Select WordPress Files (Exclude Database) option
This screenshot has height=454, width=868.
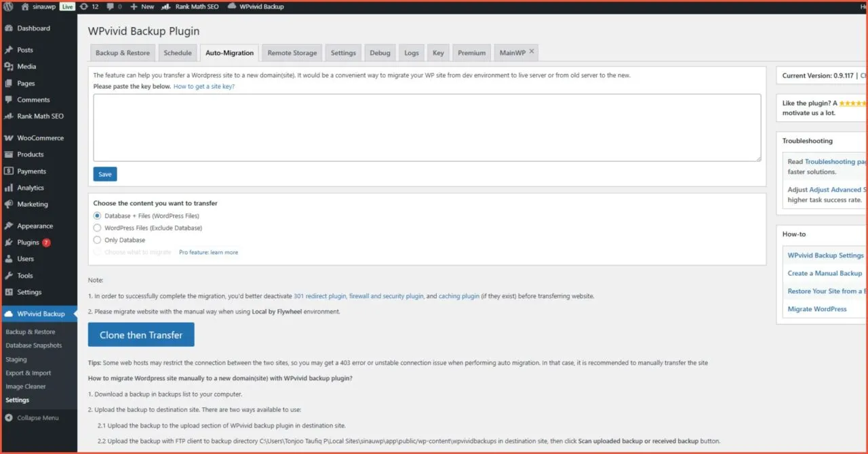(x=98, y=228)
